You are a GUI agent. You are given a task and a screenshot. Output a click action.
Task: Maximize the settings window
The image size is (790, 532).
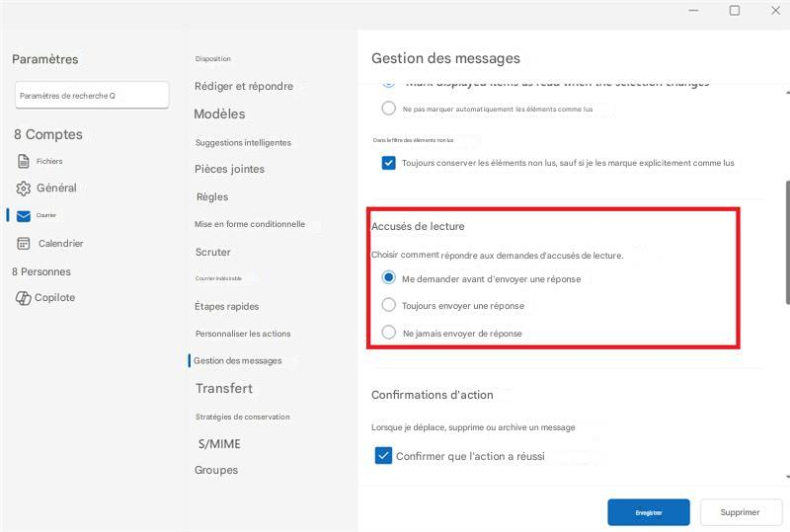point(735,11)
